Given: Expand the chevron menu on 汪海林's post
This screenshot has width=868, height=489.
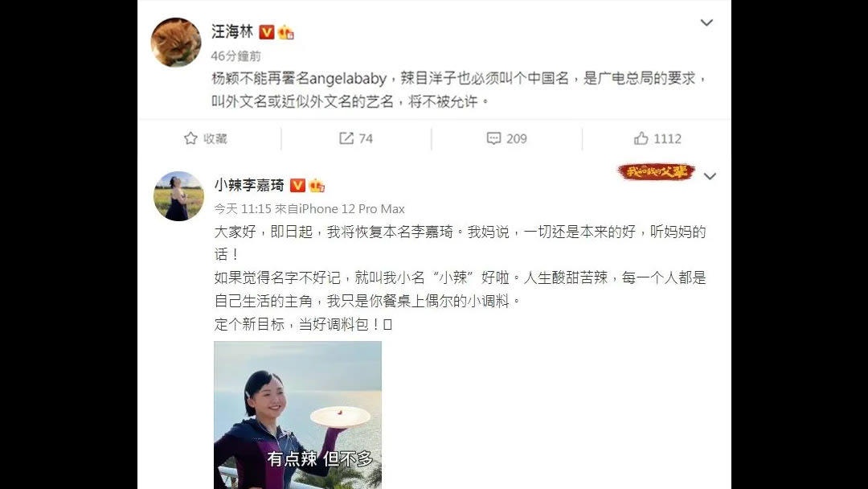Looking at the screenshot, I should pyautogui.click(x=706, y=23).
